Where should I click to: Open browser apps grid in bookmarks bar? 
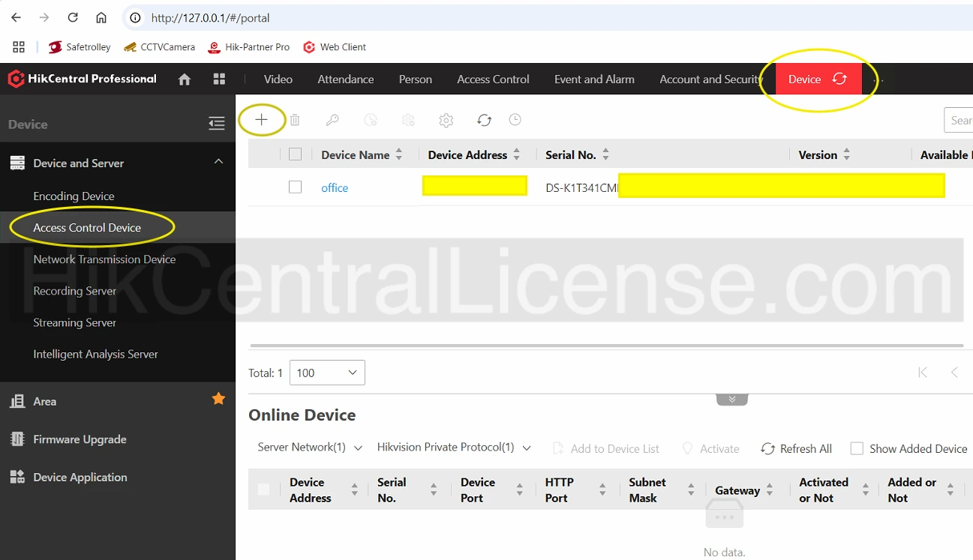pyautogui.click(x=19, y=46)
